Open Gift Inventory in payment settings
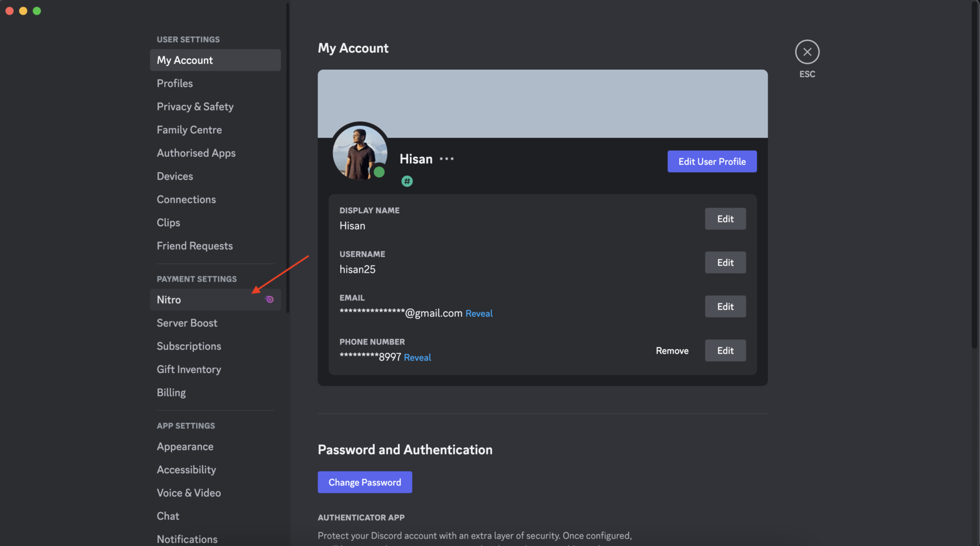980x546 pixels. (189, 370)
